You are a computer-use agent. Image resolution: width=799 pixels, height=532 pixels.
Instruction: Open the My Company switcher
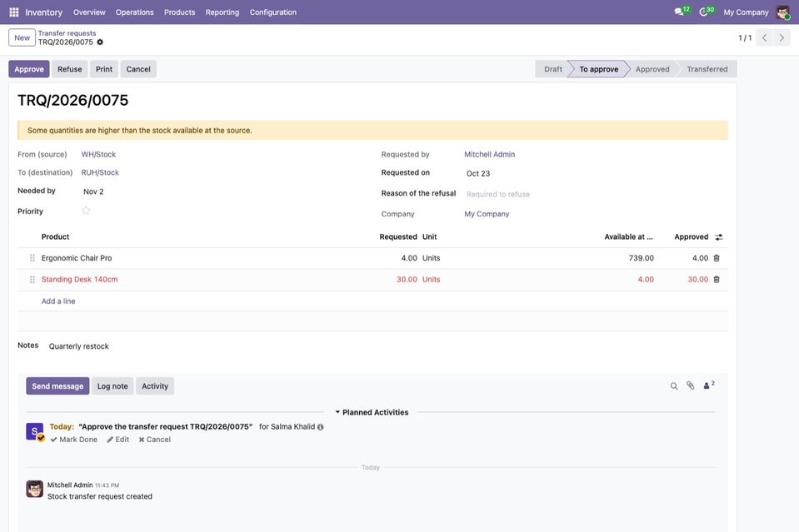(746, 12)
